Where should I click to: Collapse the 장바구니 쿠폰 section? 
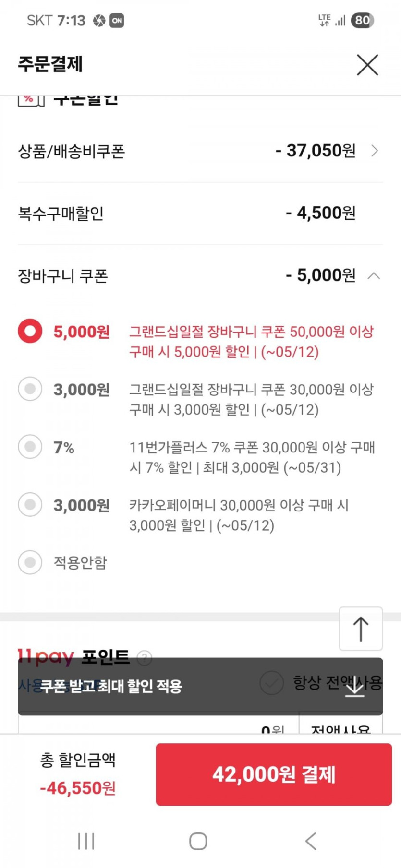tap(374, 276)
